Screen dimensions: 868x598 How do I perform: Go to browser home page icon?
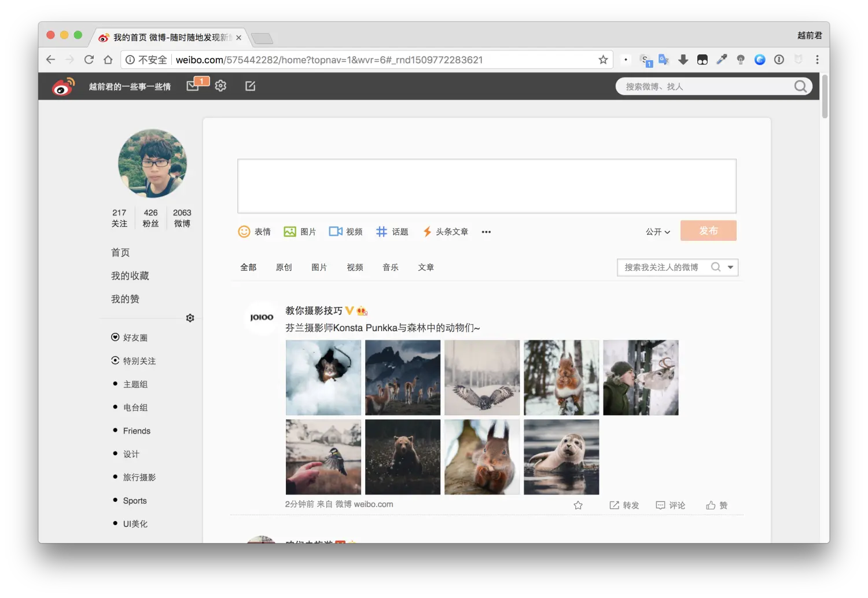(108, 60)
